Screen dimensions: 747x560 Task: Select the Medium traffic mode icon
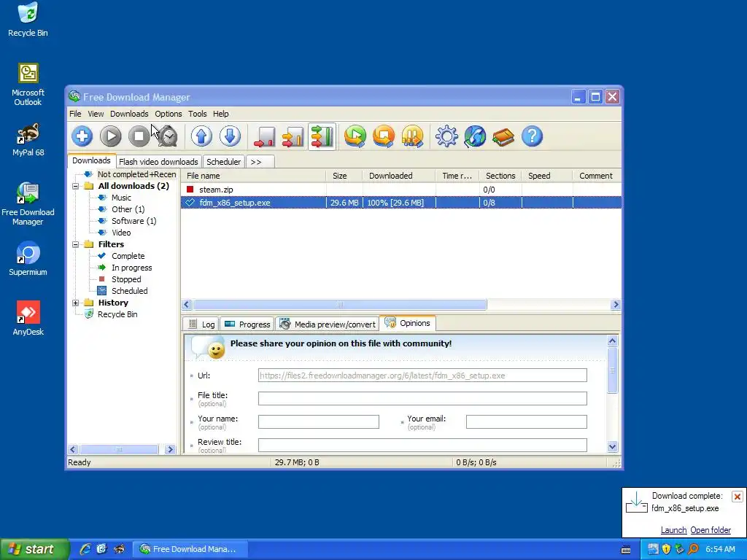(293, 136)
